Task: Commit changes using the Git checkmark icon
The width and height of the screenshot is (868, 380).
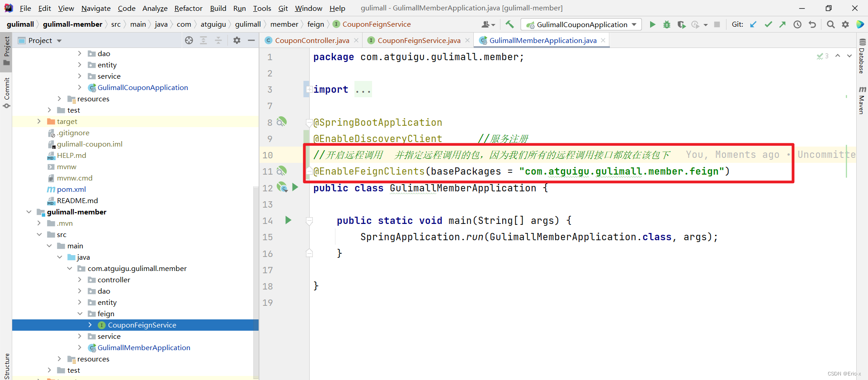Action: [x=768, y=24]
